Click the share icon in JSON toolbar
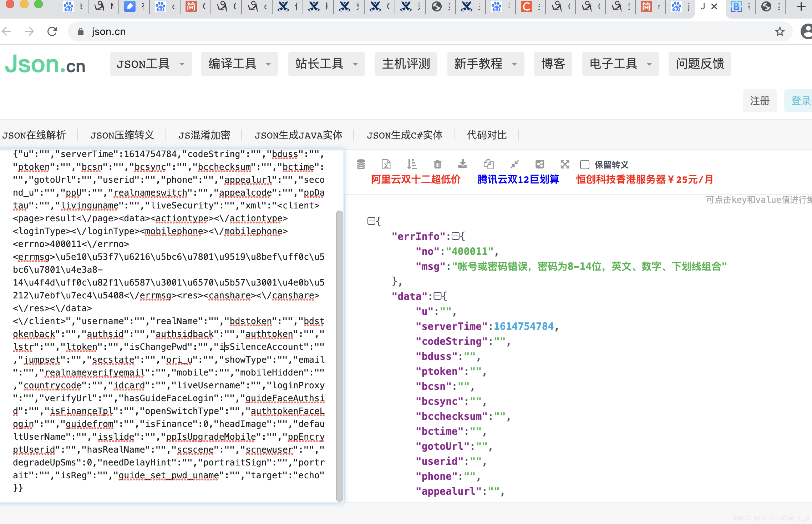 pyautogui.click(x=540, y=164)
